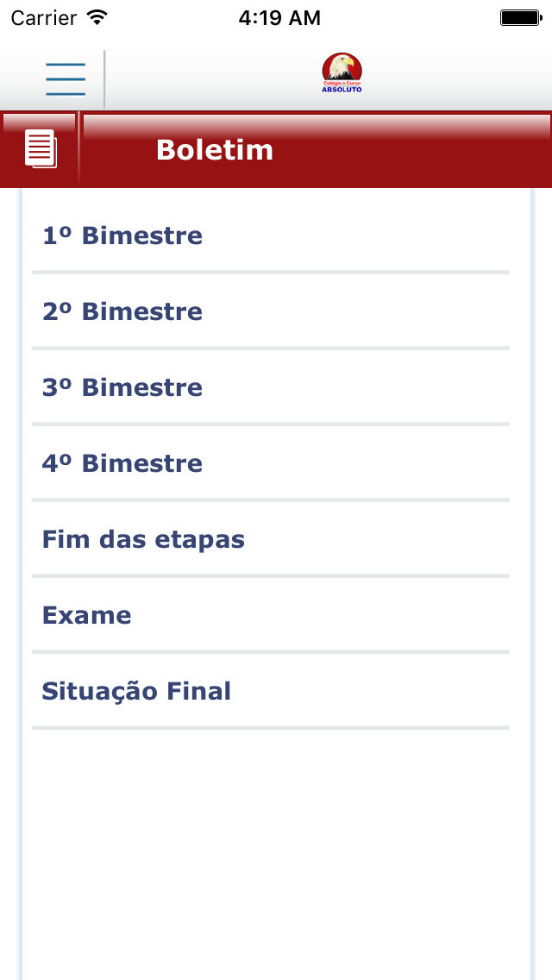Viewport: 552px width, 980px height.
Task: Expand the 3º Bimestre section
Action: (x=271, y=387)
